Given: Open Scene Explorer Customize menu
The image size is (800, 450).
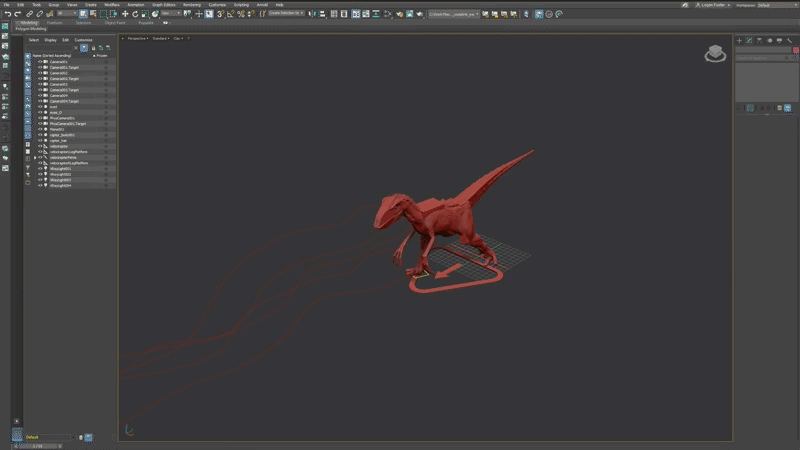Looking at the screenshot, I should tap(83, 40).
